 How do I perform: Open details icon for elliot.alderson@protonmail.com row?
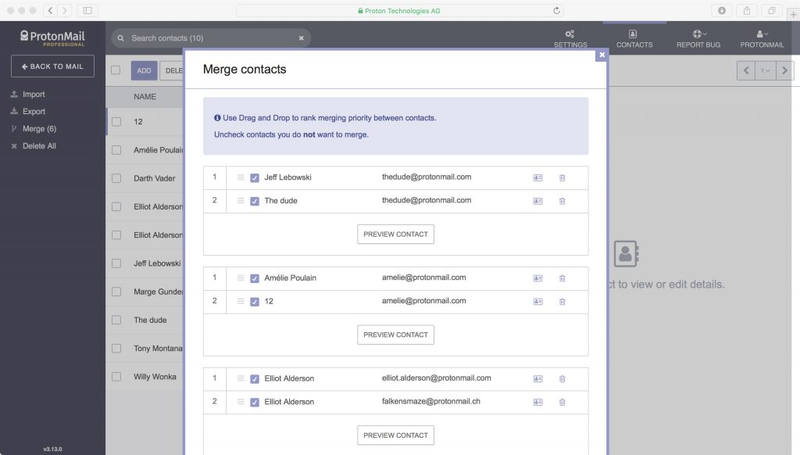pyautogui.click(x=538, y=378)
